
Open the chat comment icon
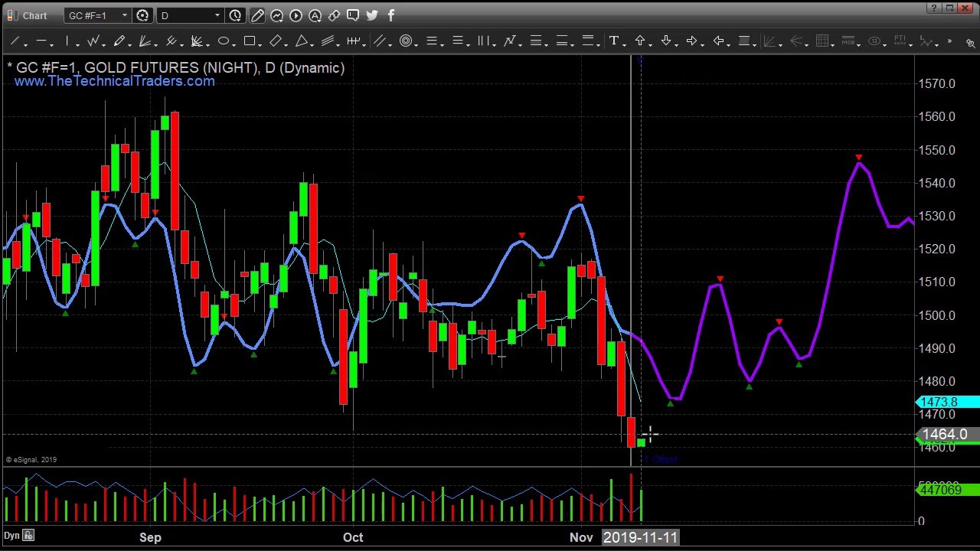(x=353, y=15)
